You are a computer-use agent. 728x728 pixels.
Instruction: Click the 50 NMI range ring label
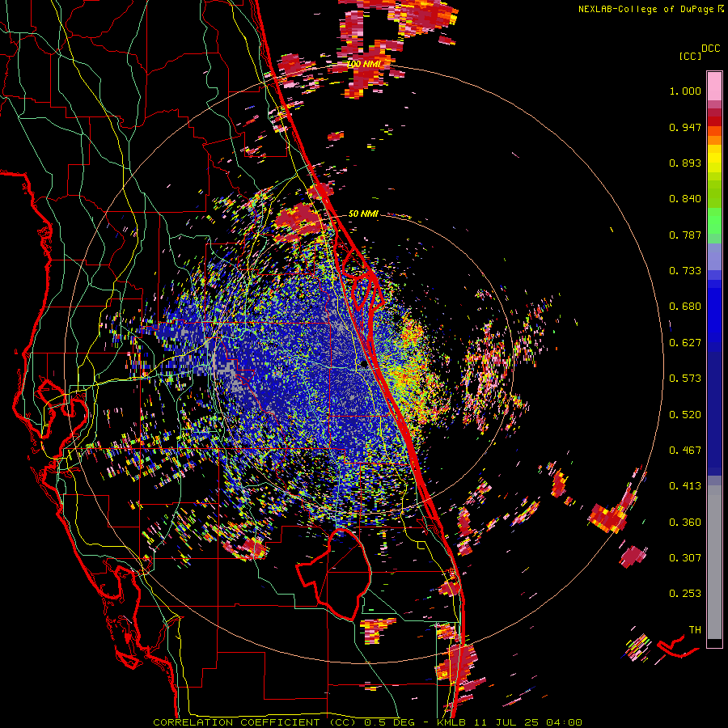pyautogui.click(x=363, y=214)
